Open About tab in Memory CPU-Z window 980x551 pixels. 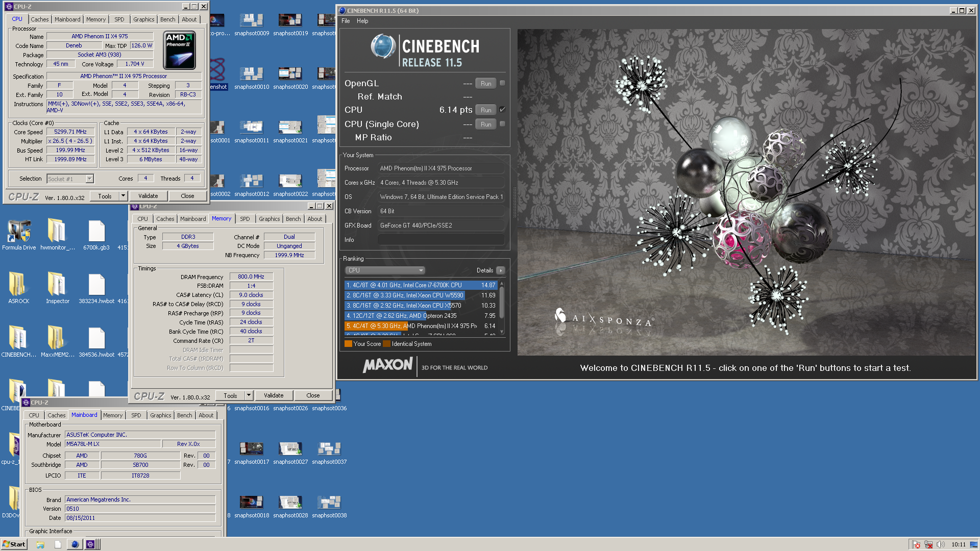315,219
